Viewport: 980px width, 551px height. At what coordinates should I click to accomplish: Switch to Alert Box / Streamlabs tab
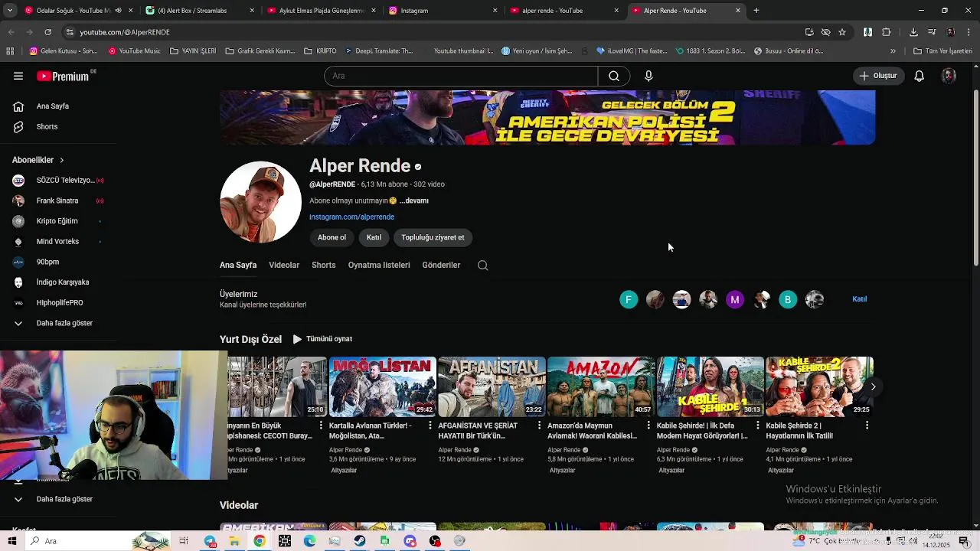(198, 11)
